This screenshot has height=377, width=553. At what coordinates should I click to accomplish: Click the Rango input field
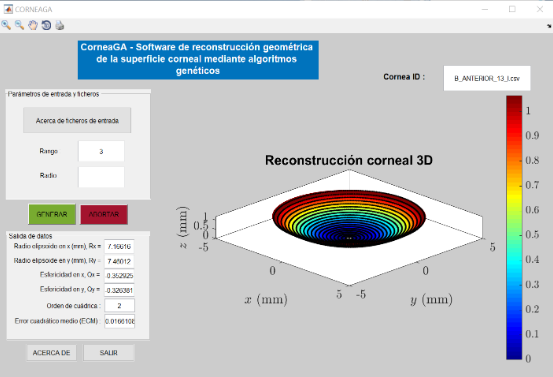click(x=101, y=151)
